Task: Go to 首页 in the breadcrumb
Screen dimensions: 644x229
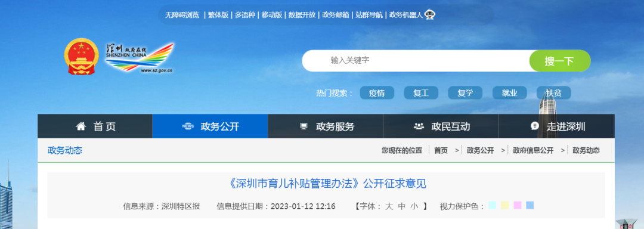Action: 441,151
